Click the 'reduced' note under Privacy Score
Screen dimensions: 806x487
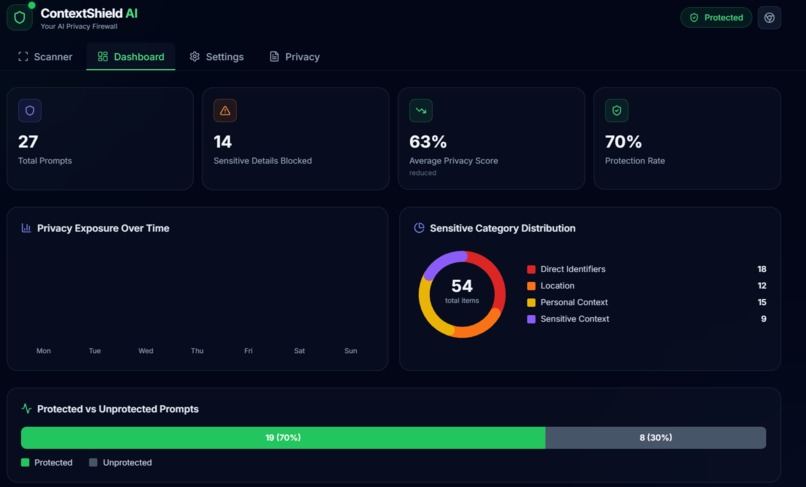pyautogui.click(x=423, y=173)
